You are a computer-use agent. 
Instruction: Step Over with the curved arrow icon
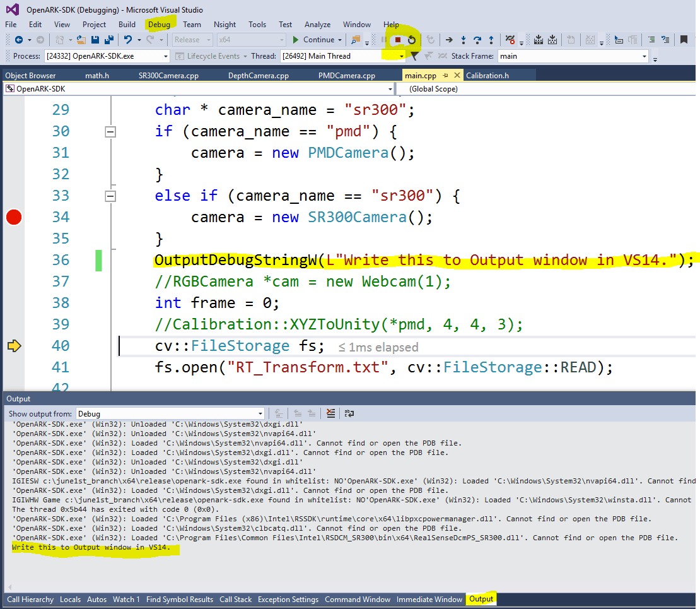(477, 40)
